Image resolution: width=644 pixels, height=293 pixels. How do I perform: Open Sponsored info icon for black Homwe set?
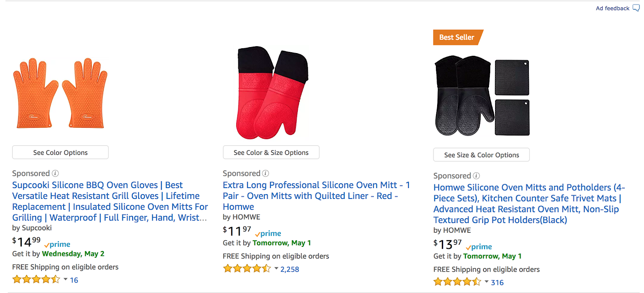tap(476, 176)
